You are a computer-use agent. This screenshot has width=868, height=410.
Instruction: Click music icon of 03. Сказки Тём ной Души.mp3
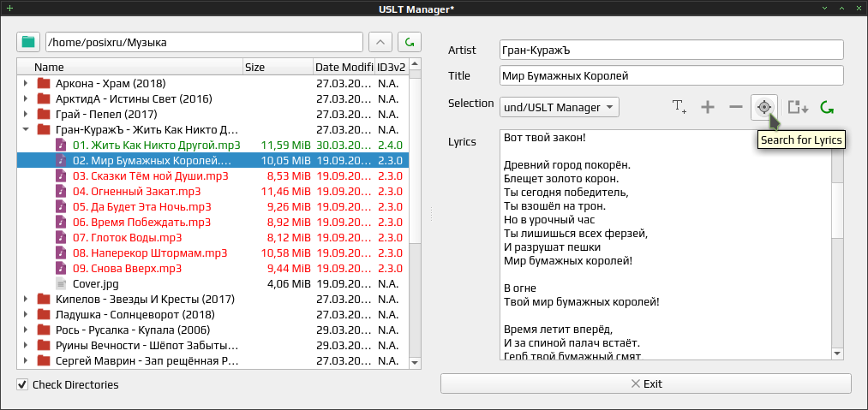(x=61, y=176)
